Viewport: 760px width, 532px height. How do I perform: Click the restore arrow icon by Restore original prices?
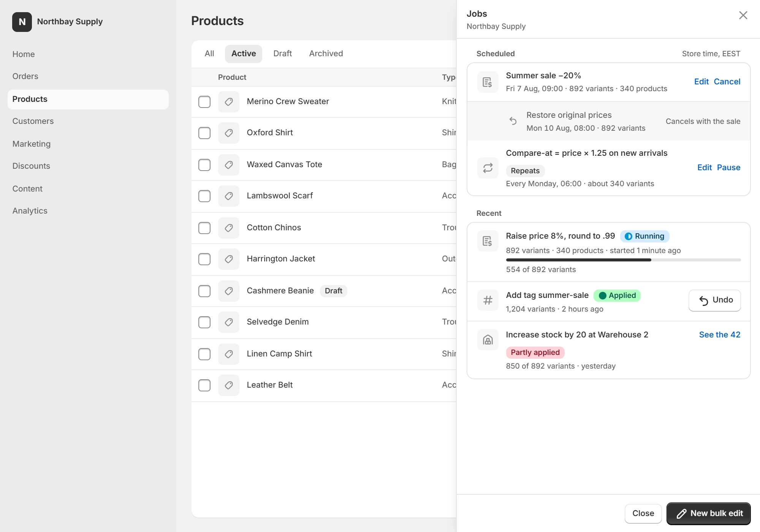(513, 121)
